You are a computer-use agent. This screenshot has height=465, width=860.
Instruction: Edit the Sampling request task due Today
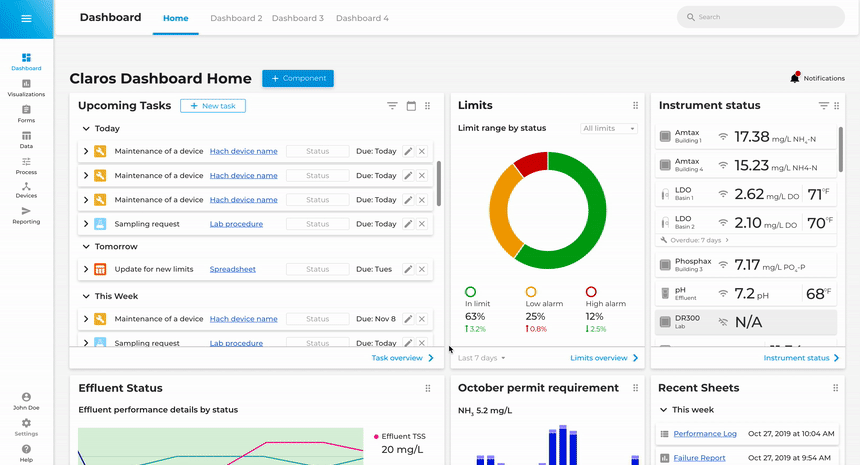tap(408, 224)
